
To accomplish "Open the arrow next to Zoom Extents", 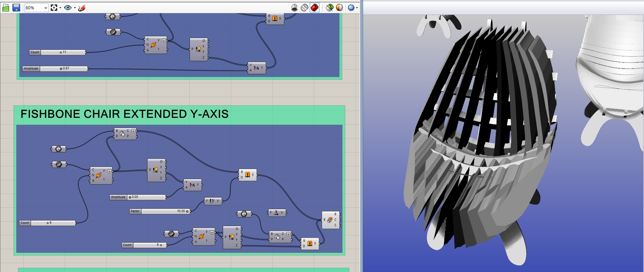I will coord(60,8).
